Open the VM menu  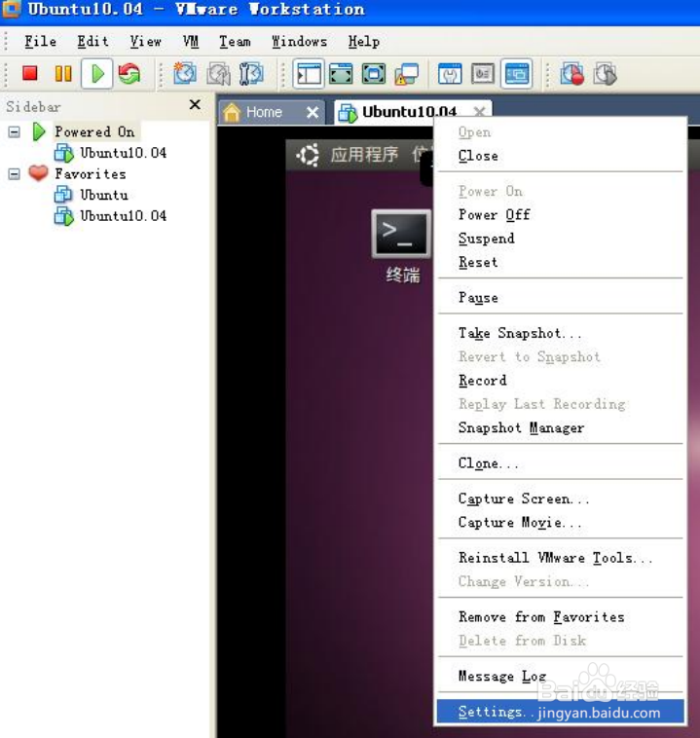coord(191,42)
